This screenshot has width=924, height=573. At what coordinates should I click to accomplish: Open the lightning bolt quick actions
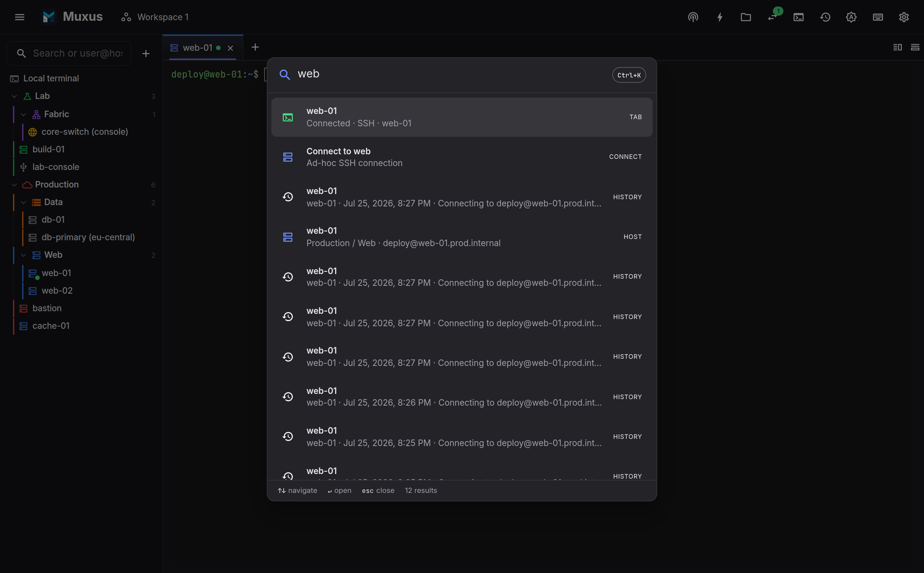pyautogui.click(x=719, y=17)
